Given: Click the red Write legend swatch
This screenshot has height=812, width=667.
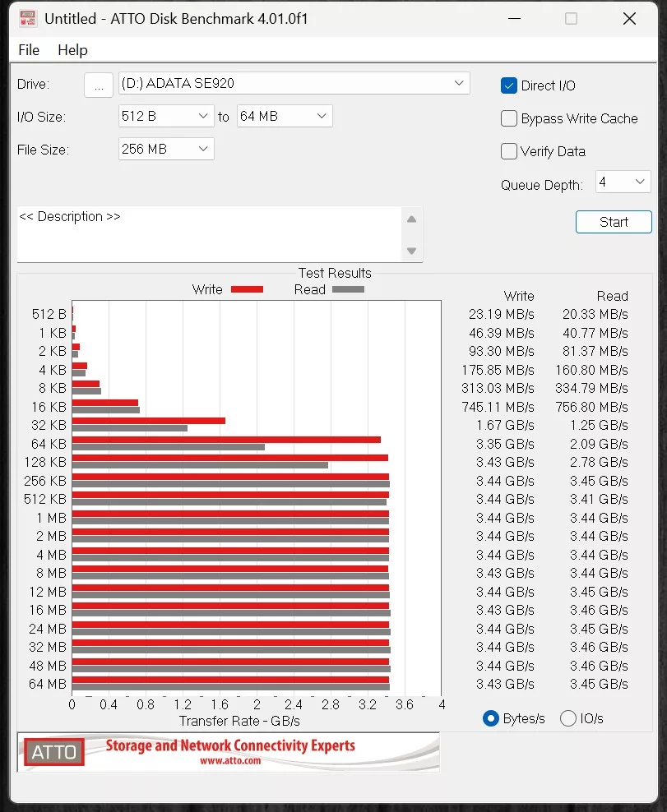Looking at the screenshot, I should click(x=247, y=289).
